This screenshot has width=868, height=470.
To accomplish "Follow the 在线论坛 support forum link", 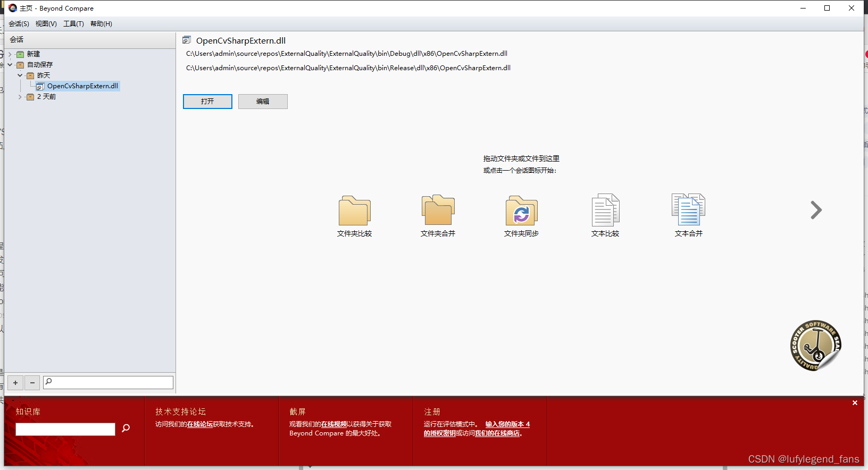I will [x=200, y=424].
